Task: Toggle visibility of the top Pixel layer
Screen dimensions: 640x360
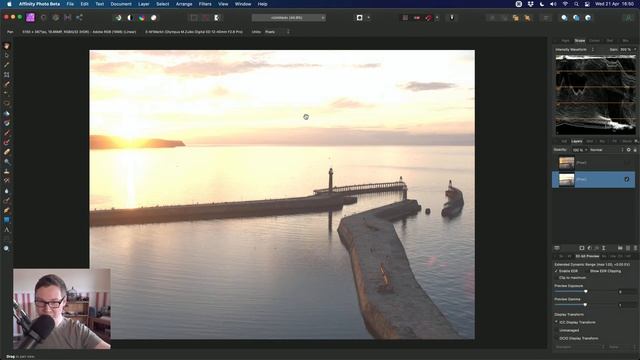Action: [627, 163]
